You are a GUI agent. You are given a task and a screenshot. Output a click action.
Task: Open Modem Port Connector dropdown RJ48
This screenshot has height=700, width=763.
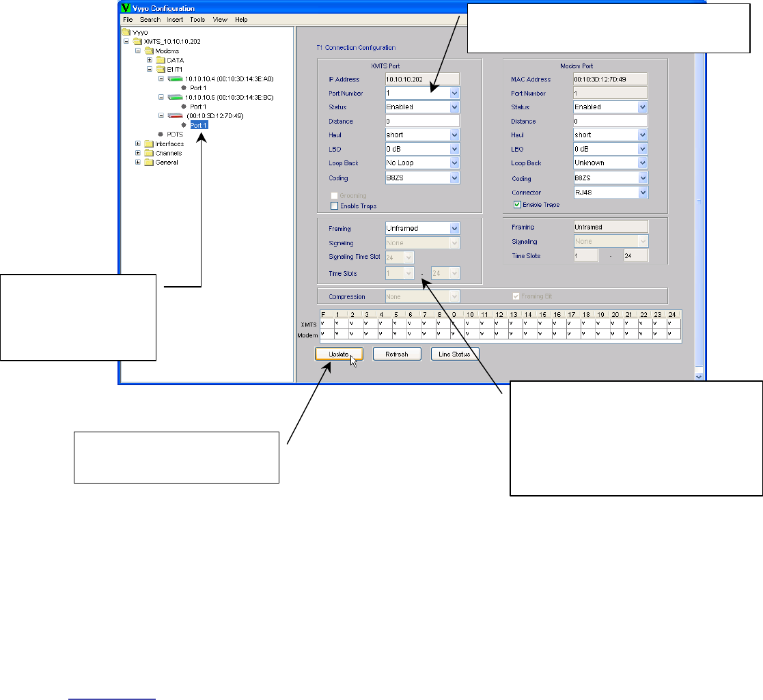coord(643,193)
